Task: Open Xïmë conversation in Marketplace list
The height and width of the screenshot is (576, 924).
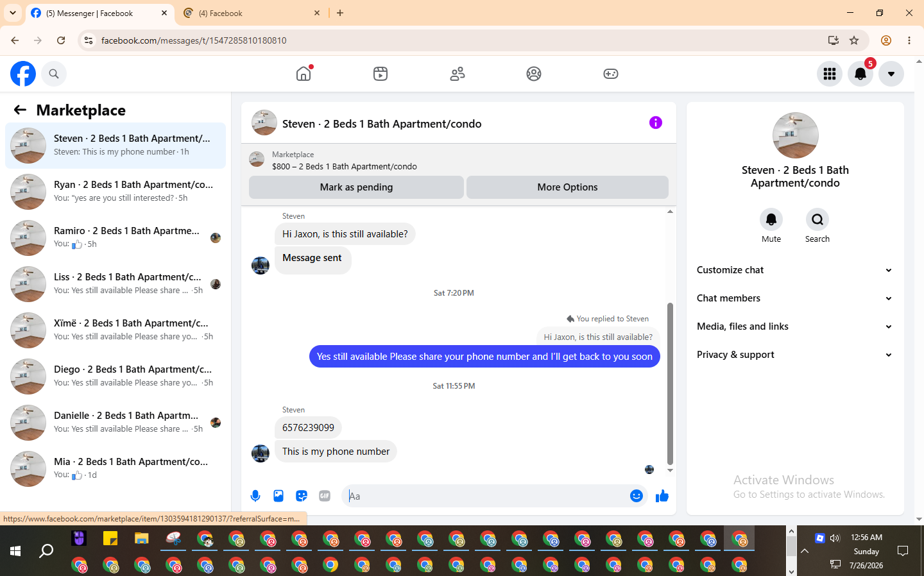Action: (x=116, y=330)
